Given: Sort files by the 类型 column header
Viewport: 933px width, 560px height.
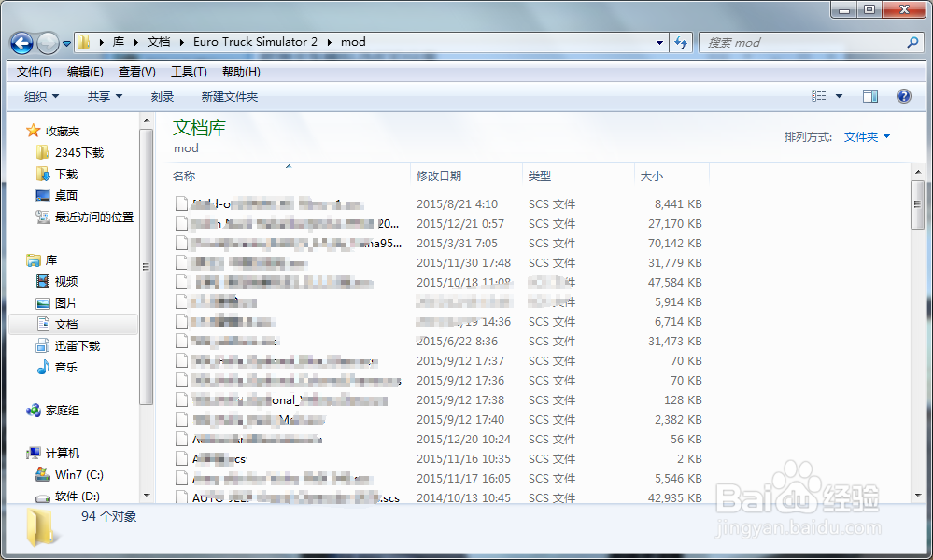Looking at the screenshot, I should (x=540, y=176).
